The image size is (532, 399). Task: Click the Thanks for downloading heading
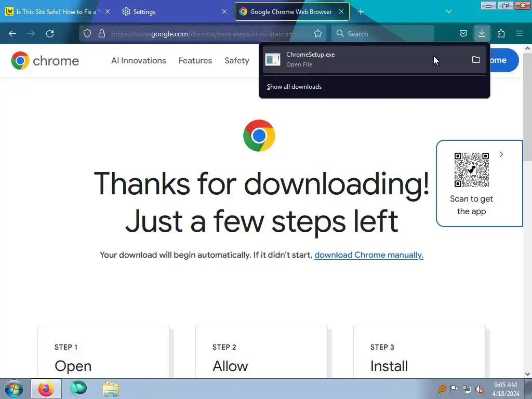(x=262, y=202)
